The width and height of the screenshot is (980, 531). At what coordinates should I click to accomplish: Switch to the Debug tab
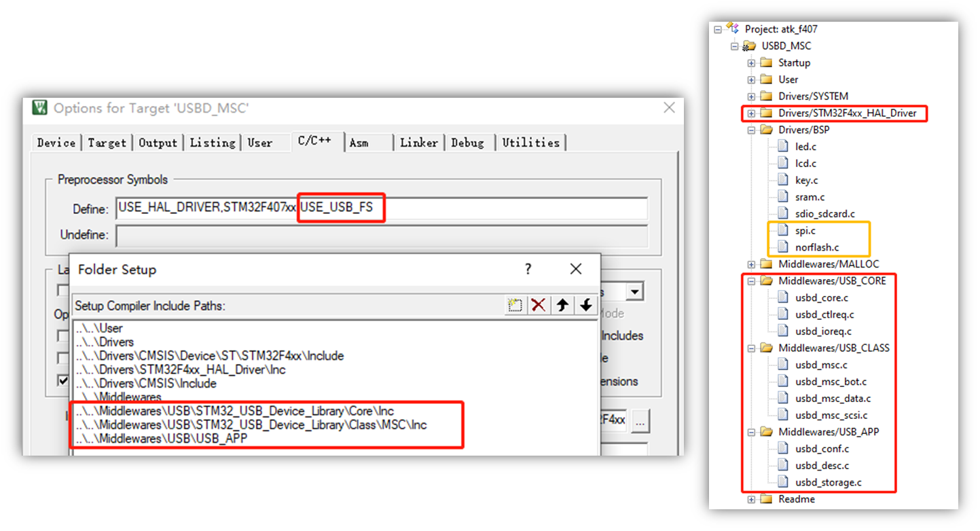point(468,143)
